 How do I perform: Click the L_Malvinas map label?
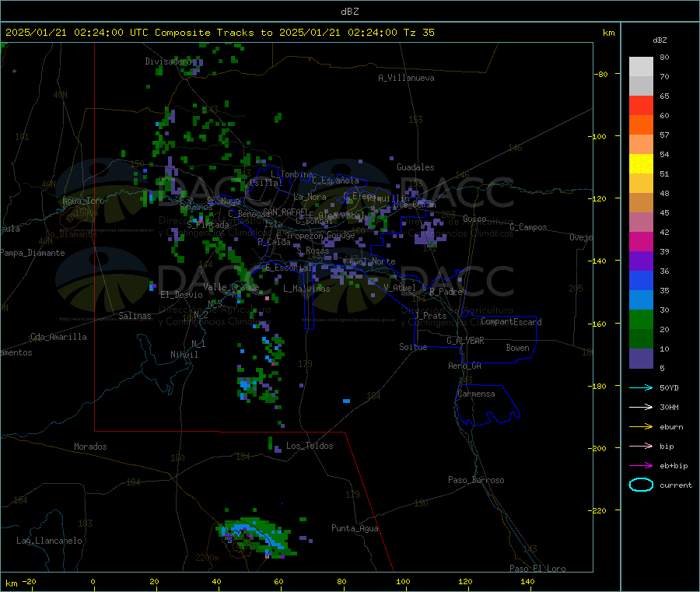(x=306, y=289)
